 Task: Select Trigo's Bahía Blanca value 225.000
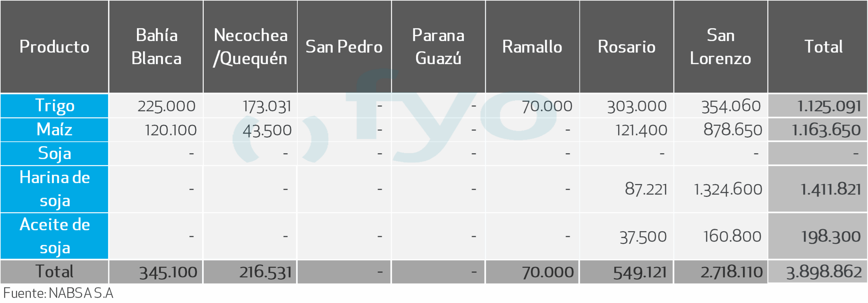tap(166, 106)
